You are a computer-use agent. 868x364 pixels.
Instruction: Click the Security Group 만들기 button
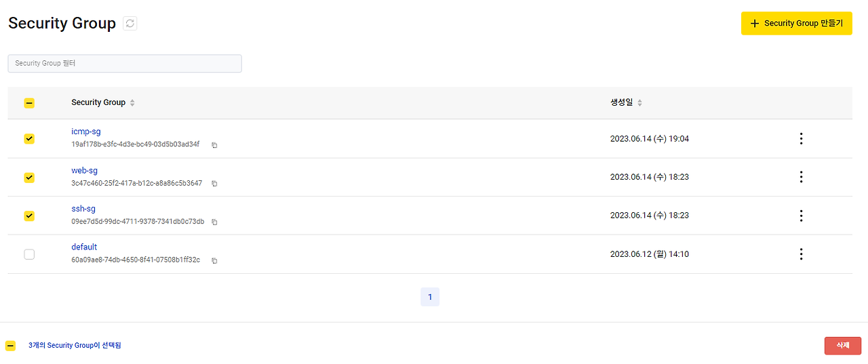(x=797, y=23)
